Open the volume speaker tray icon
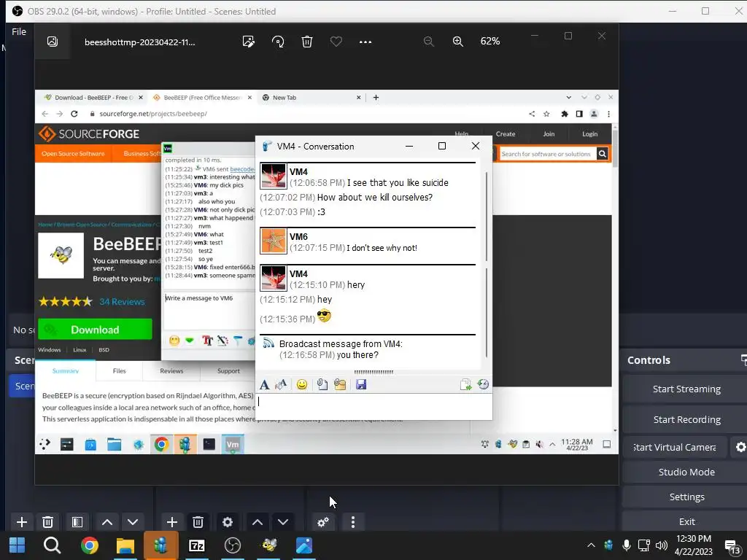 pos(661,545)
